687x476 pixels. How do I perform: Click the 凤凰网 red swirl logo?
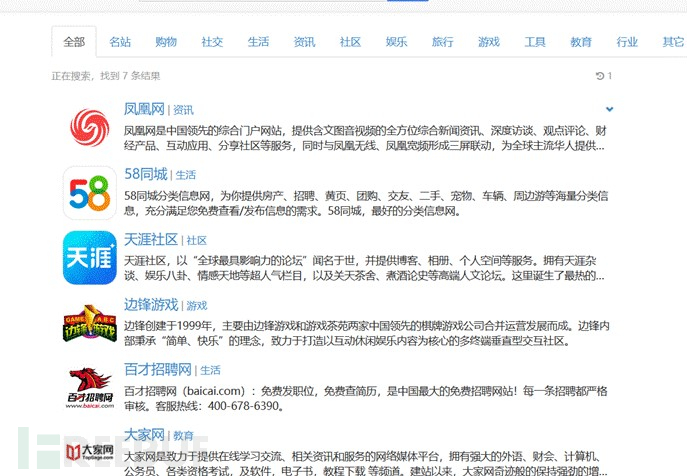[x=90, y=128]
